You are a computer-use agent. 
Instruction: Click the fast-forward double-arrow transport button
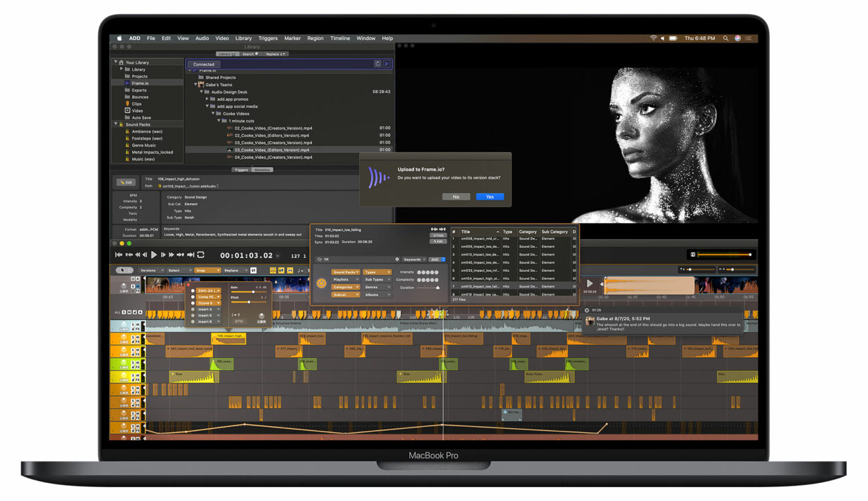pos(172,255)
